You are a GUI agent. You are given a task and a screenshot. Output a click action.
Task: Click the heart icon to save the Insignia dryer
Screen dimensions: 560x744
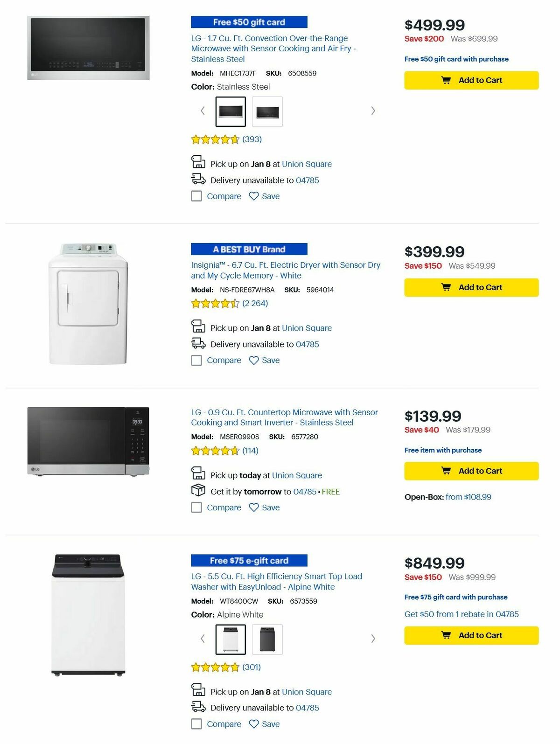tap(253, 360)
